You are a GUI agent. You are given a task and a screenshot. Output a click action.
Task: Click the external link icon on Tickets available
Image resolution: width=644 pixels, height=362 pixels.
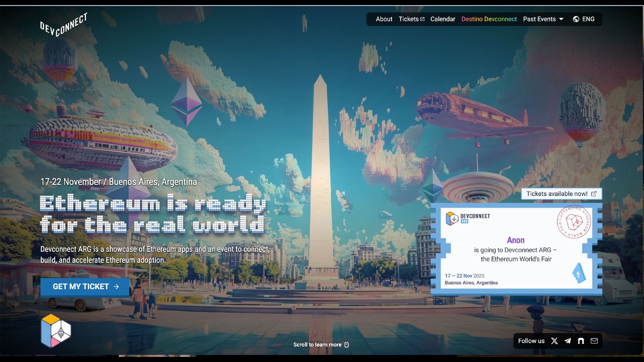[x=594, y=194]
